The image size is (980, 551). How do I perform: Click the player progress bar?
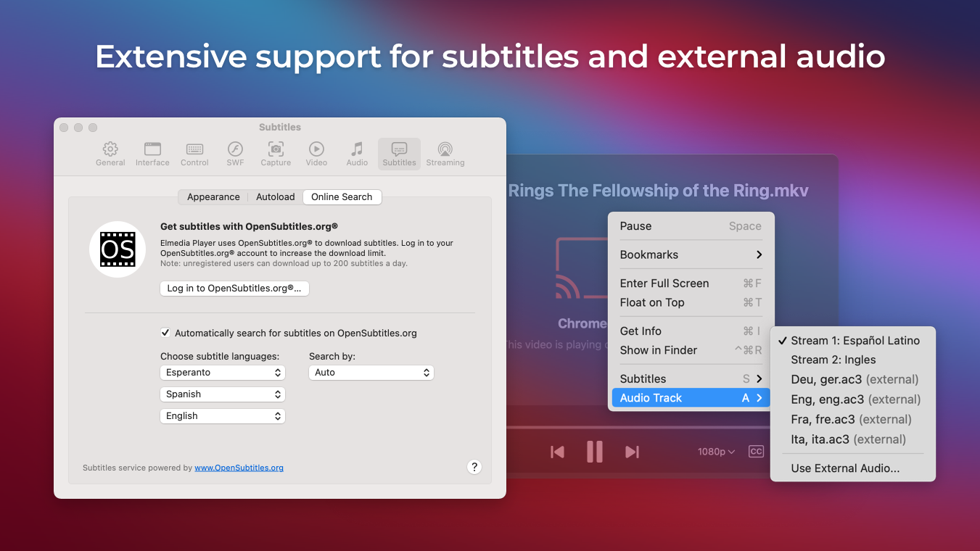click(x=638, y=427)
